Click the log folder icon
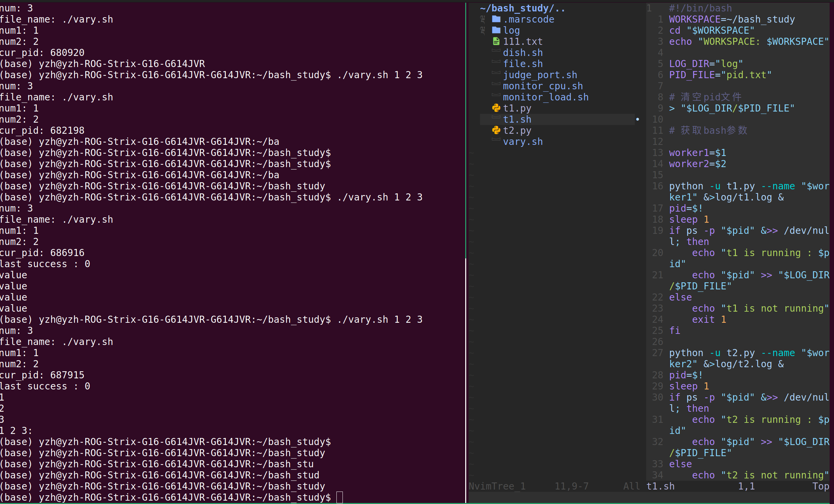834x504 pixels. (496, 30)
